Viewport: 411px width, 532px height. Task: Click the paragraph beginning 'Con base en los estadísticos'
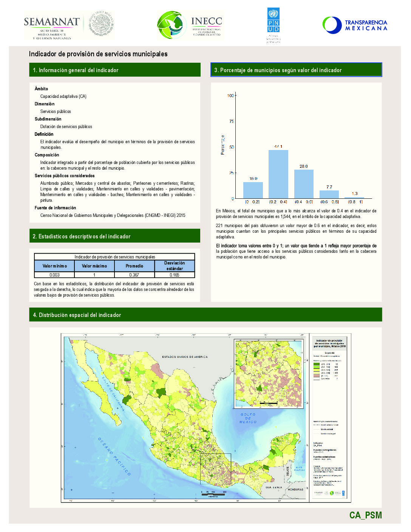114,289
